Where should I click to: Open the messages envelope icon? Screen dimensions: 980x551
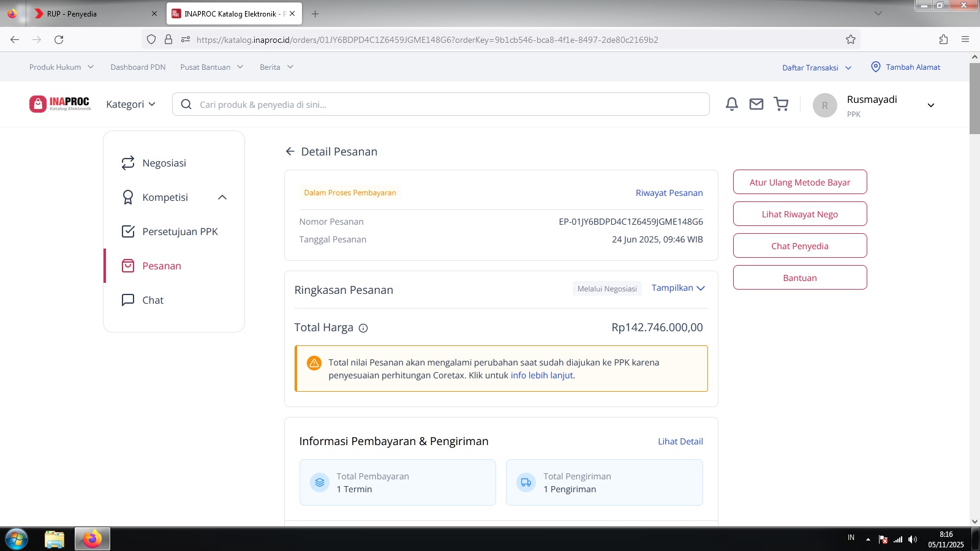(x=756, y=104)
